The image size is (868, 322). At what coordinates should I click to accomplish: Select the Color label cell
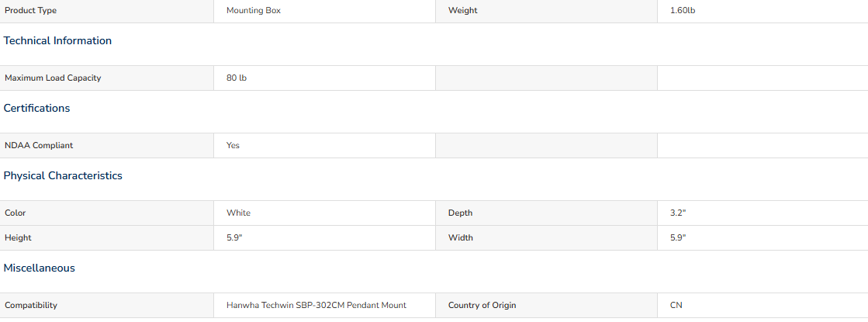(x=107, y=213)
